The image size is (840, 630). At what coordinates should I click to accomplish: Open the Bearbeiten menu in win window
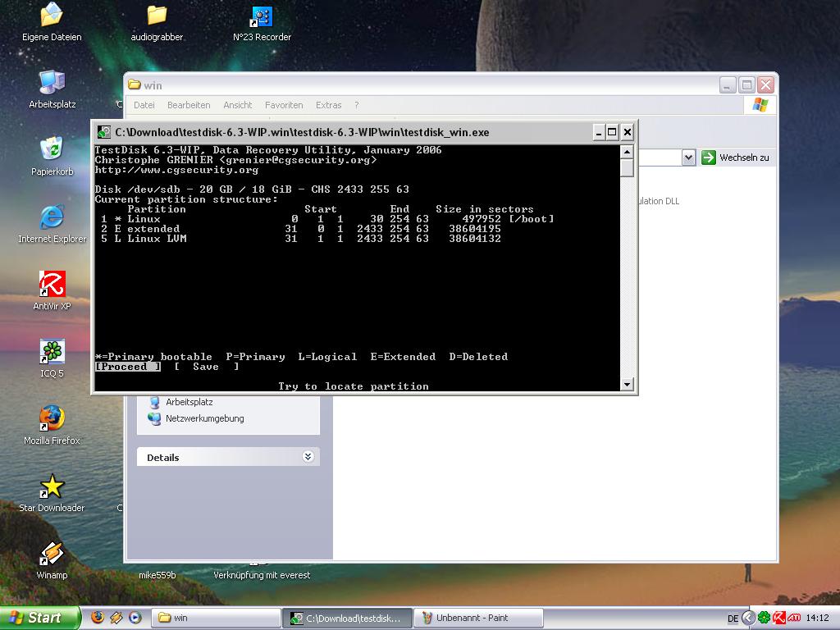point(189,105)
